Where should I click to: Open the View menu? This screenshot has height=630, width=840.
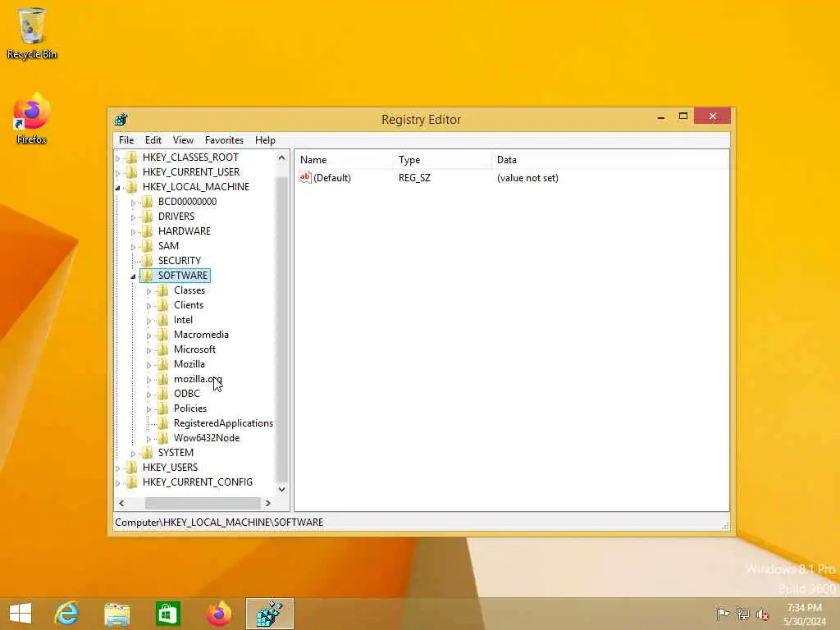pos(183,140)
